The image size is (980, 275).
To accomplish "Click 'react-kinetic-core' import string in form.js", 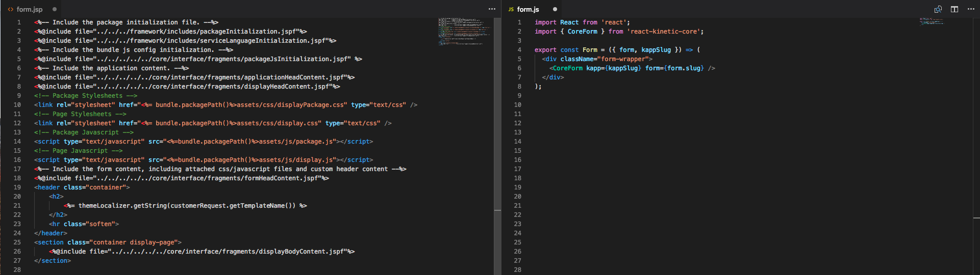I will tap(665, 32).
